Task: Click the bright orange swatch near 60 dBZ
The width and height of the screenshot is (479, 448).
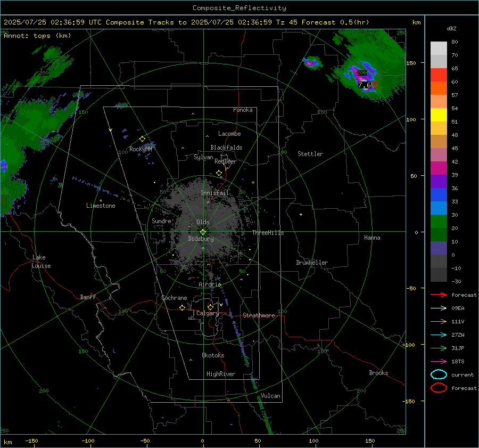Action: [x=439, y=88]
